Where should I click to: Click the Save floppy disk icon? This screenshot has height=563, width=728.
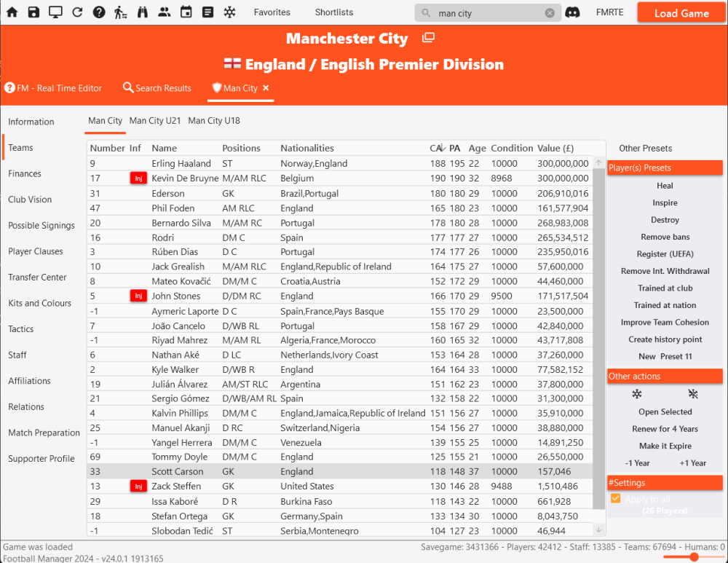(x=34, y=12)
